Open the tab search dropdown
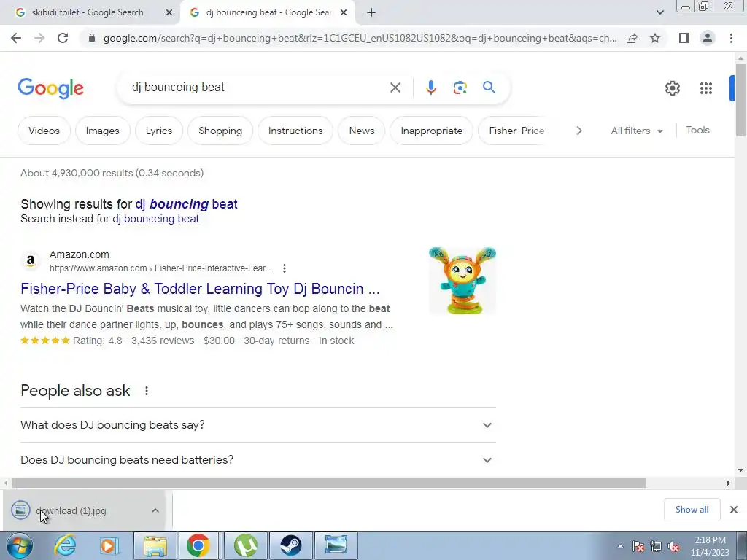The width and height of the screenshot is (747, 560). tap(659, 12)
